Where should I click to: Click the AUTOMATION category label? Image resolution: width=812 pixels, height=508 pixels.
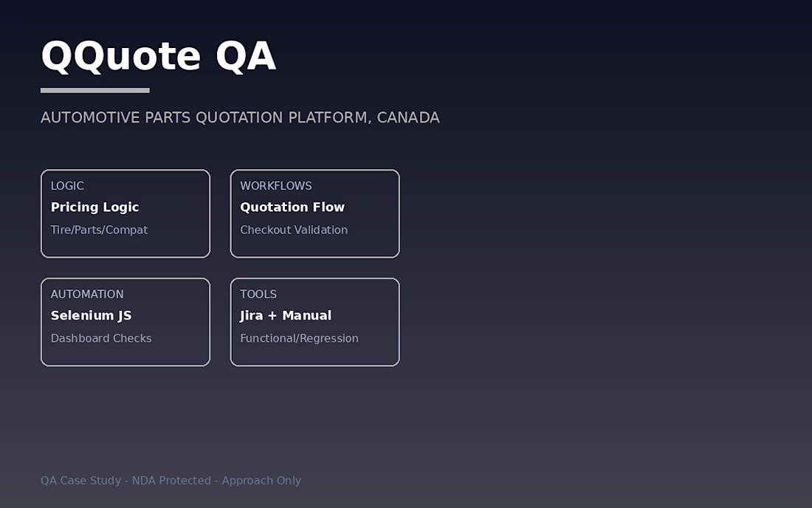[x=87, y=294]
